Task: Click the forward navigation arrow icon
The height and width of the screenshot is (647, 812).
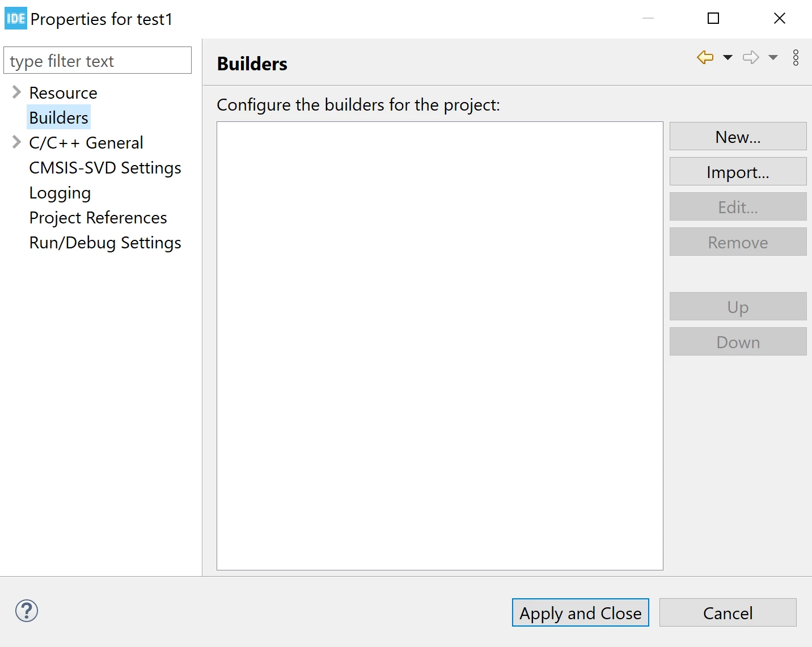Action: (x=751, y=57)
